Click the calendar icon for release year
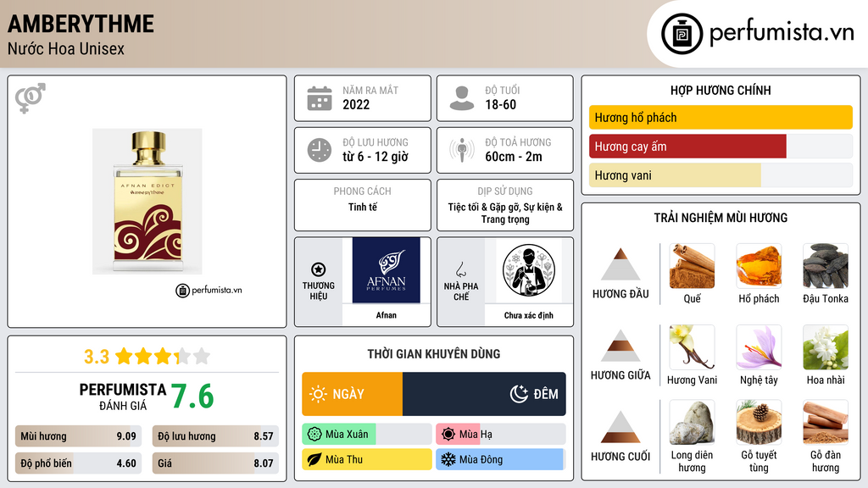This screenshot has height=488, width=868. (x=320, y=98)
